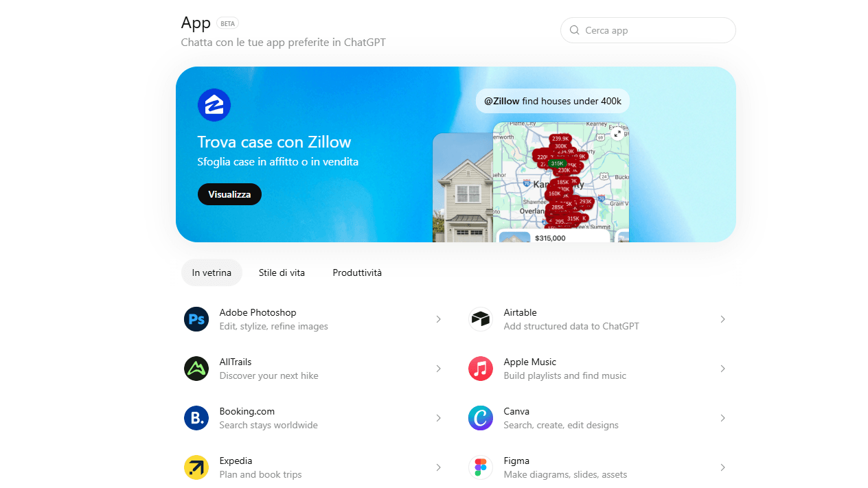Focus the Cerca app search field

click(x=648, y=30)
